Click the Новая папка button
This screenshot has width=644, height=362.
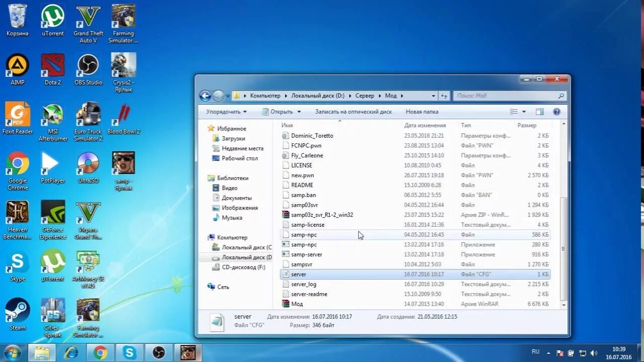[x=422, y=112]
